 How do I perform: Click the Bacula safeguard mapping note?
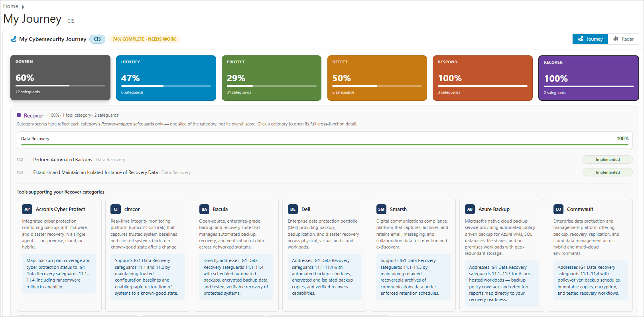click(x=236, y=277)
